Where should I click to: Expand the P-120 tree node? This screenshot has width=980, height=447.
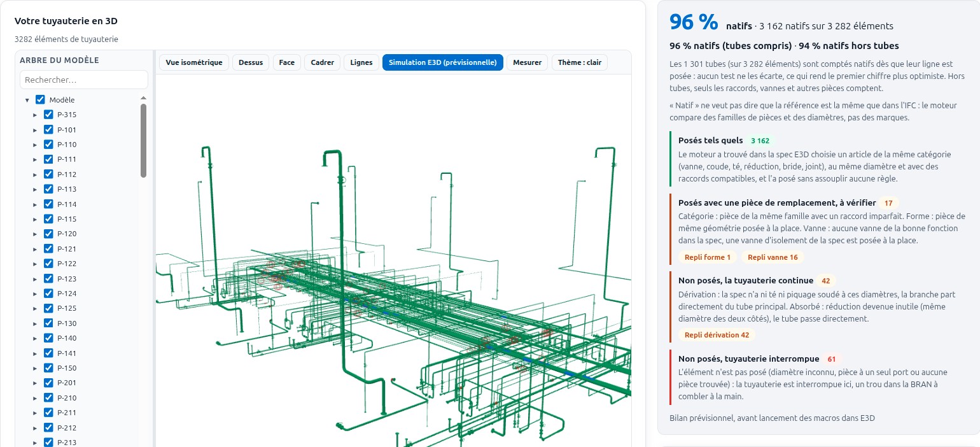click(x=35, y=234)
